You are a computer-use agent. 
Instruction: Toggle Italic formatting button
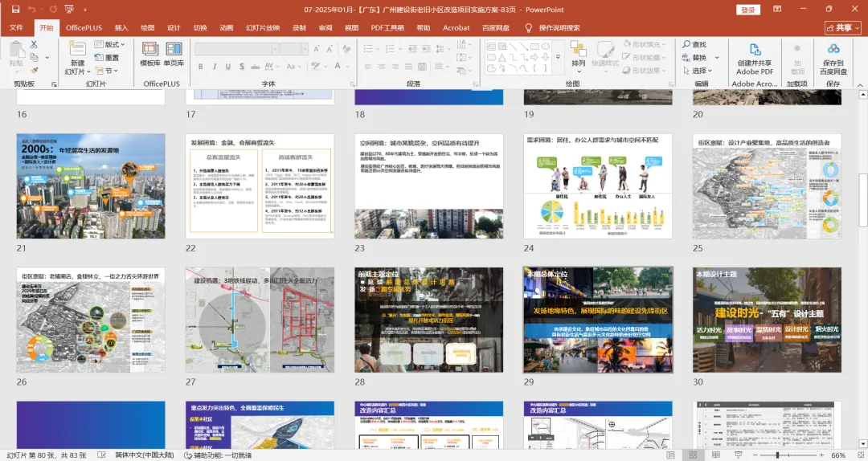point(215,67)
